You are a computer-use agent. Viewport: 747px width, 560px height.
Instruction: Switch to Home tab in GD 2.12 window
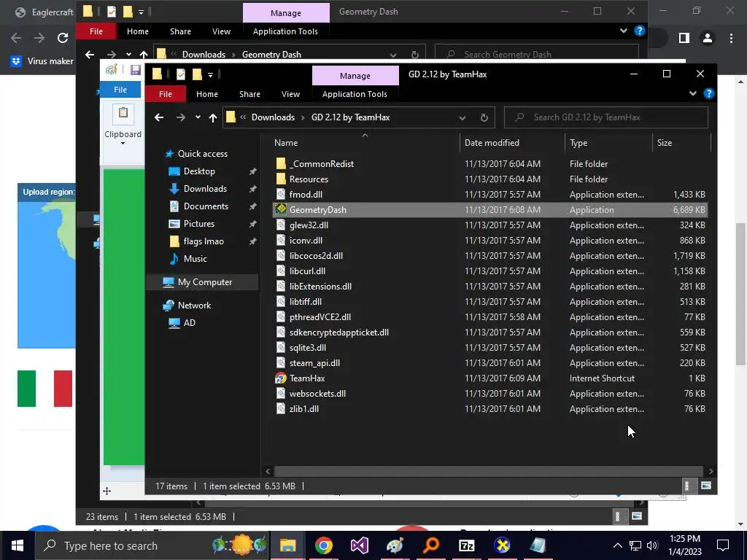(206, 94)
